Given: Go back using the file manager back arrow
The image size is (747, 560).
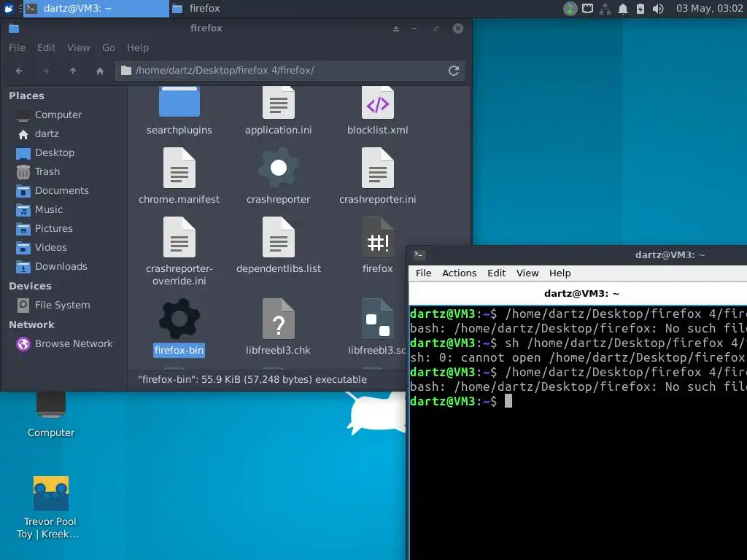Looking at the screenshot, I should coord(19,71).
